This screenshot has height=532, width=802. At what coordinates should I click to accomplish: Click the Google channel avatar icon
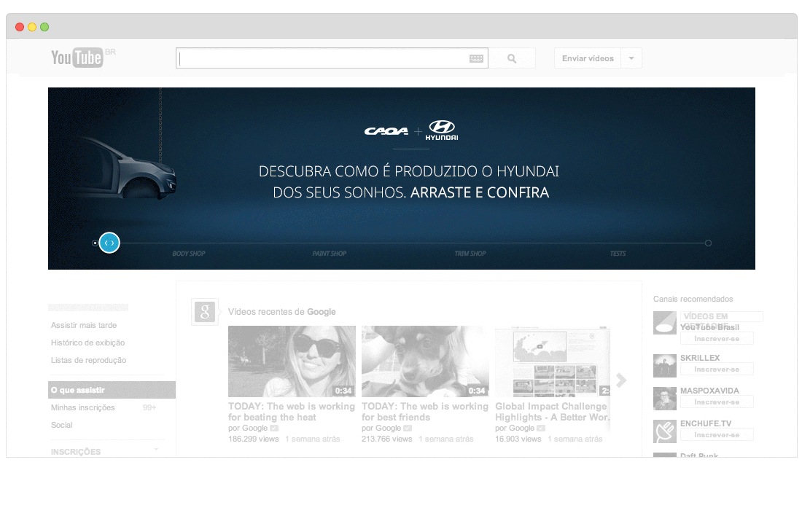coord(205,312)
